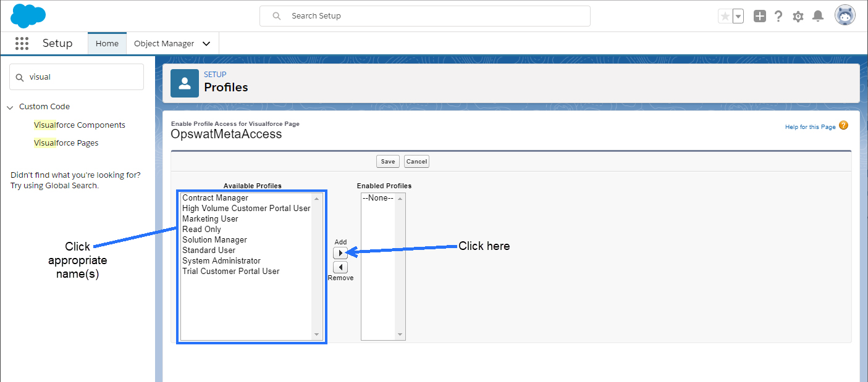This screenshot has width=868, height=382.
Task: Switch to the Home tab
Action: point(107,44)
